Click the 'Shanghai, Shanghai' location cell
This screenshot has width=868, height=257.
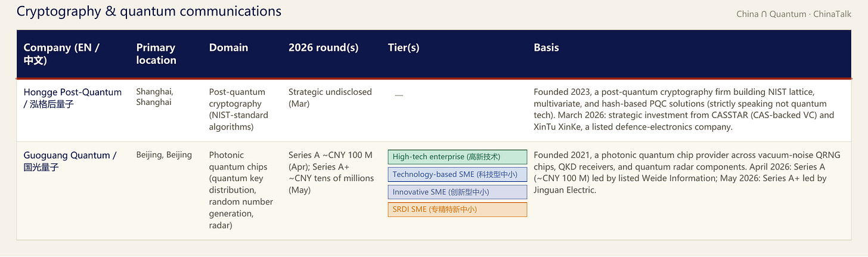point(156,97)
